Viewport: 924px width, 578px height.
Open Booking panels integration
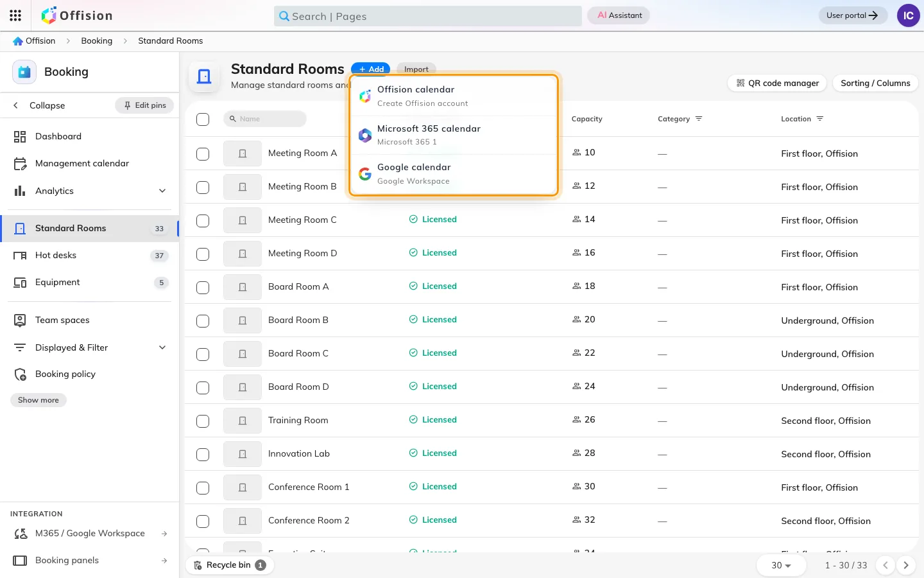point(90,560)
